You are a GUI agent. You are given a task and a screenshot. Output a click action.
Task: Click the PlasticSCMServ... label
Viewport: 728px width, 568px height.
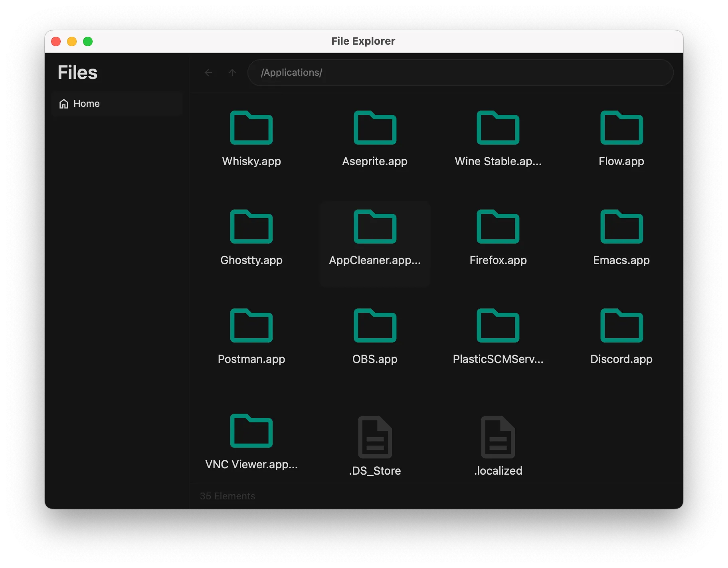498,359
